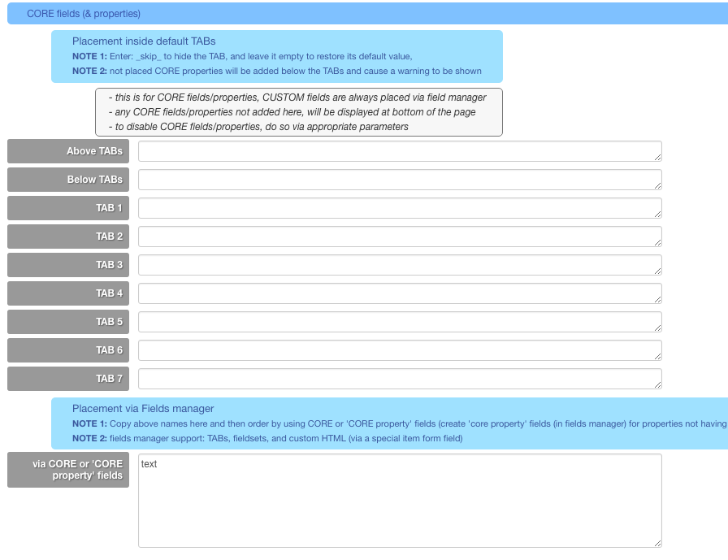Image resolution: width=728 pixels, height=560 pixels.
Task: Click the Placement inside default TABs heading
Action: coord(144,41)
